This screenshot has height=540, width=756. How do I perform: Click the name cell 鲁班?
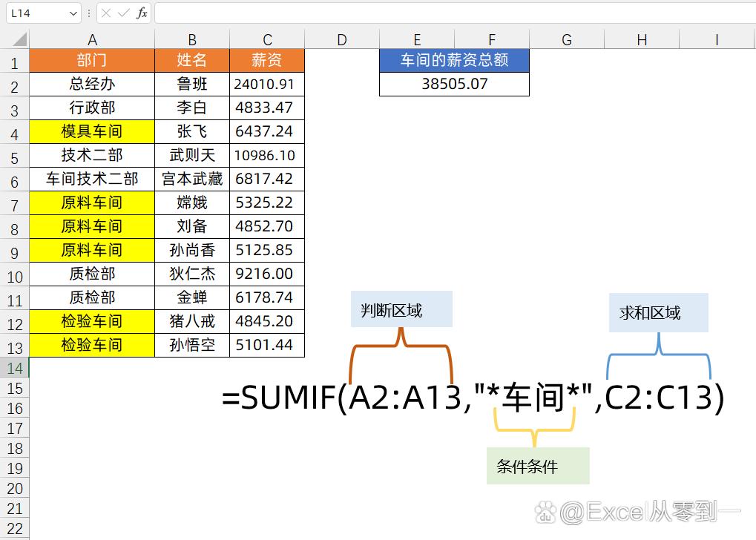point(192,84)
